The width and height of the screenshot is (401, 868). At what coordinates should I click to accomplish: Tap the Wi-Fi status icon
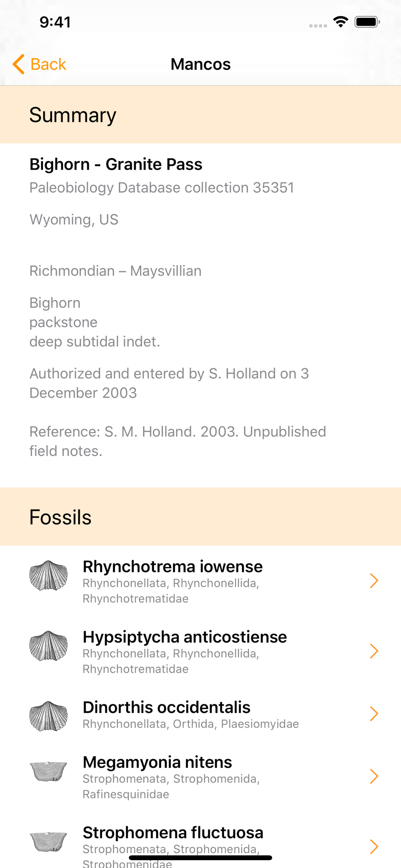pyautogui.click(x=341, y=22)
